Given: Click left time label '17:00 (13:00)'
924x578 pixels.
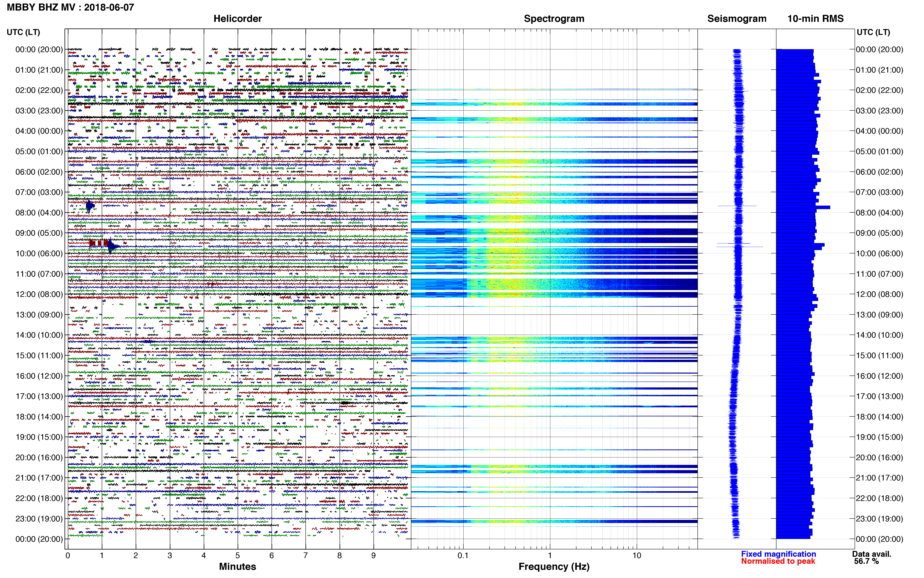Looking at the screenshot, I should [x=39, y=396].
